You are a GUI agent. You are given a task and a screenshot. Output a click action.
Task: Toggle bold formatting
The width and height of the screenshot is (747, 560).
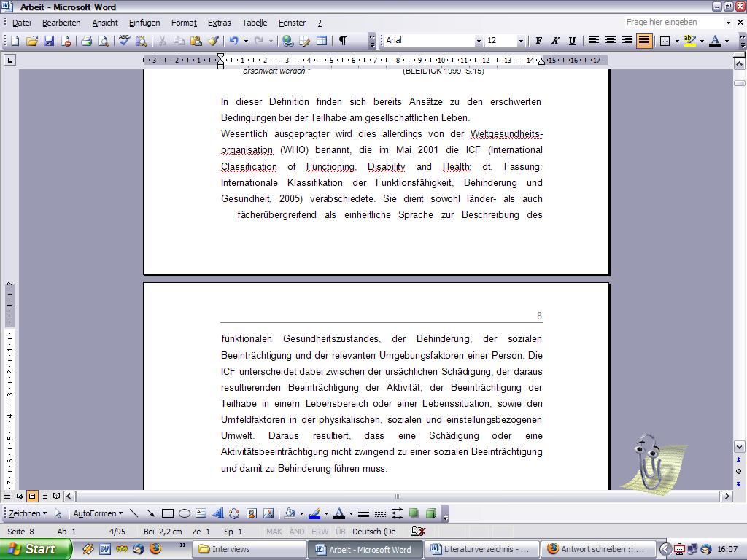point(539,41)
